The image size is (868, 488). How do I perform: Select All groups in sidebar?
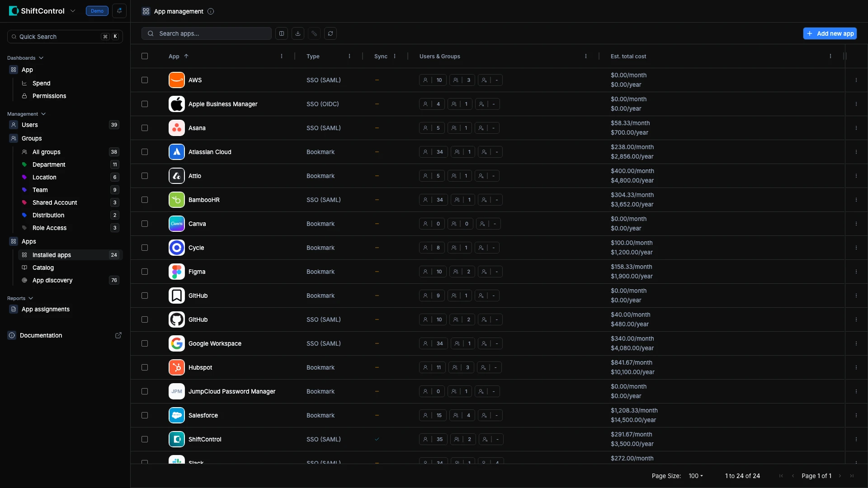(71, 152)
